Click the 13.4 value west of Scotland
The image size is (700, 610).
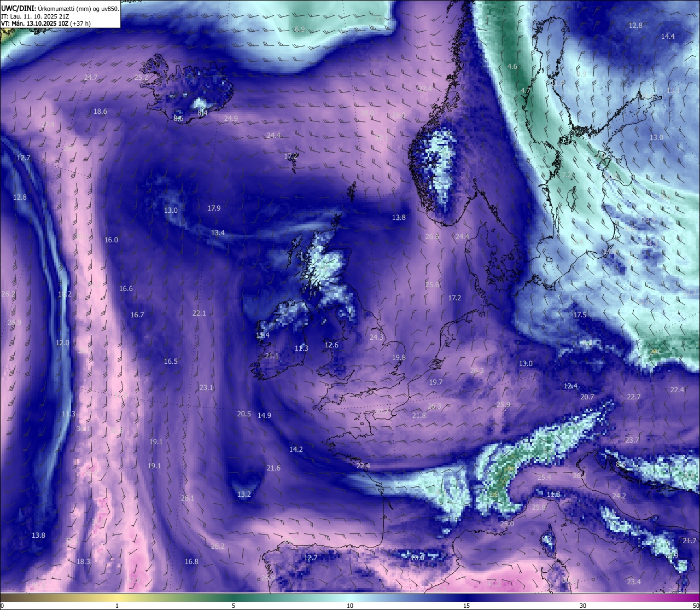218,233
